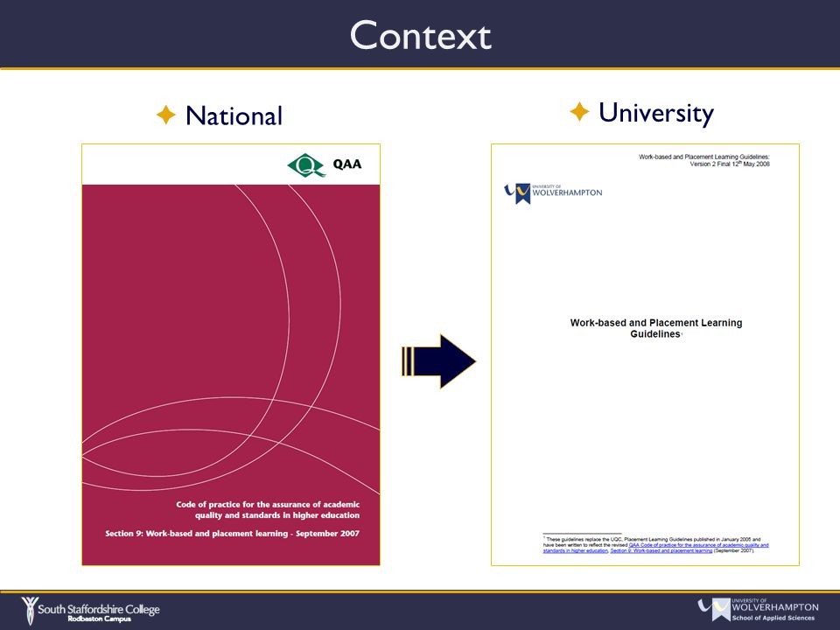Click the QAA logo on the national document
Image resolution: width=840 pixels, height=630 pixels.
(x=325, y=164)
